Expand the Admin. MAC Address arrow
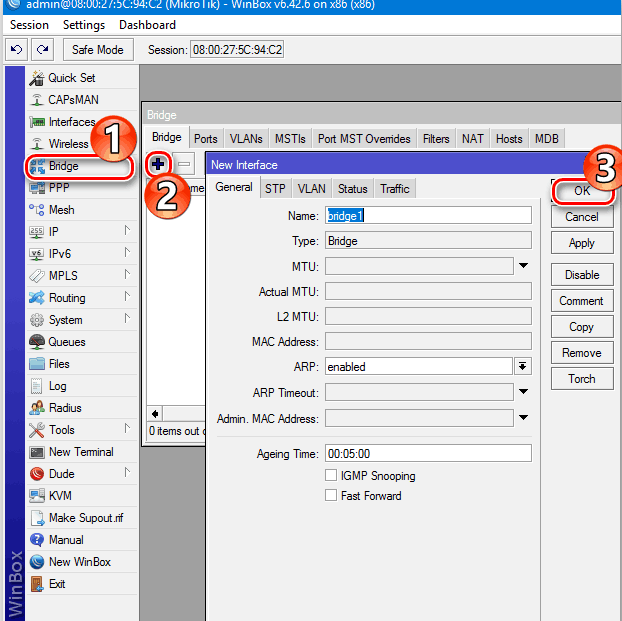The width and height of the screenshot is (622, 621). click(x=523, y=419)
